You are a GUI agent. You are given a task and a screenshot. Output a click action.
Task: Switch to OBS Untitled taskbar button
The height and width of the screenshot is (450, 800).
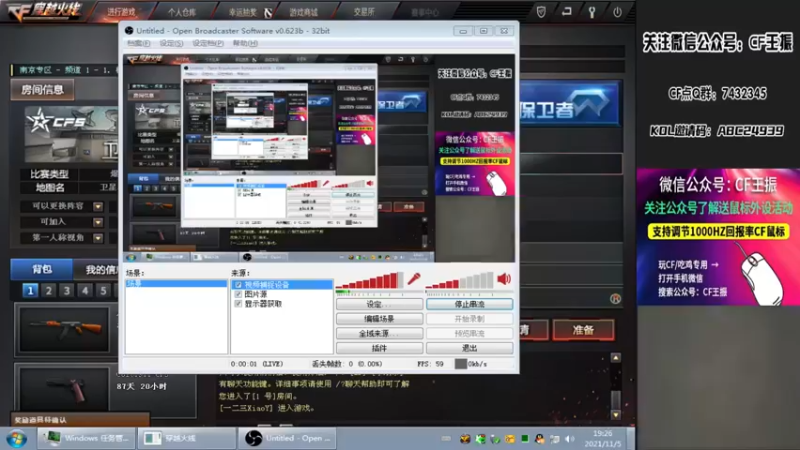click(288, 438)
